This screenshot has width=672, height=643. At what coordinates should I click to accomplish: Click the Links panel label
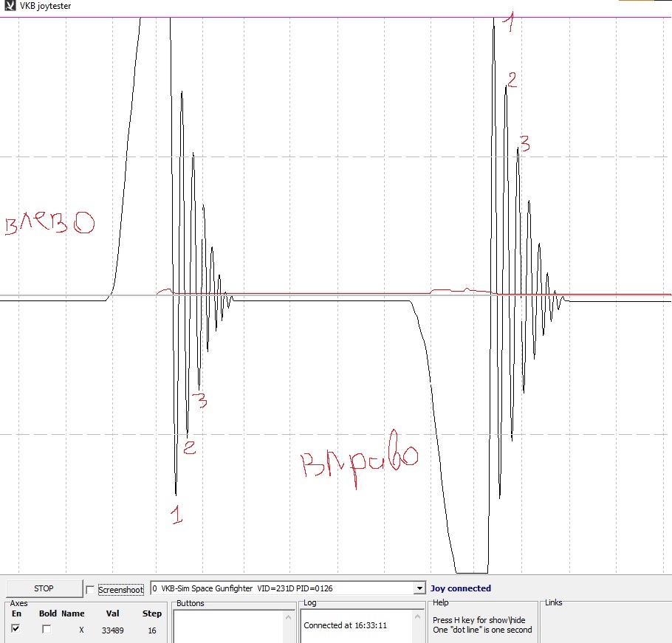(x=554, y=602)
